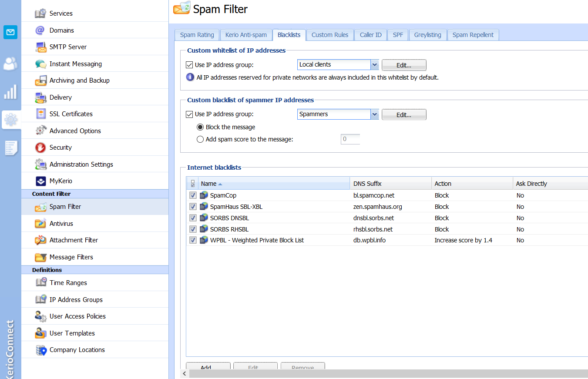Switch to the Greylisting tab
This screenshot has width=588, height=379.
click(427, 35)
